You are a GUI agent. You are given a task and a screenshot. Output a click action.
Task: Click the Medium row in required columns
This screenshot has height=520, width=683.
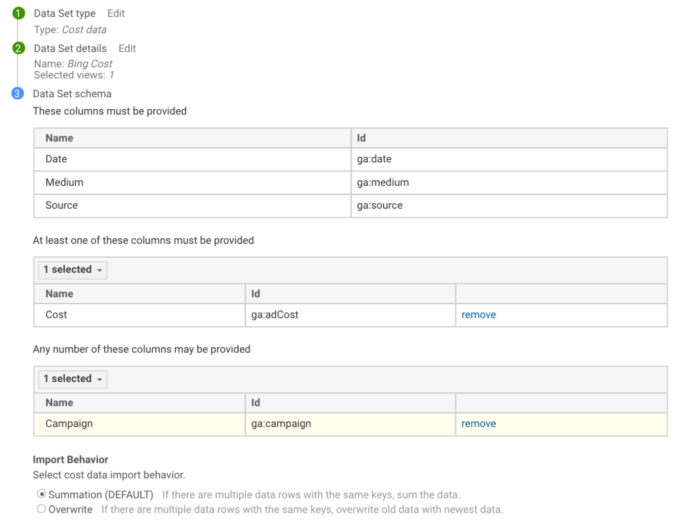[x=350, y=182]
